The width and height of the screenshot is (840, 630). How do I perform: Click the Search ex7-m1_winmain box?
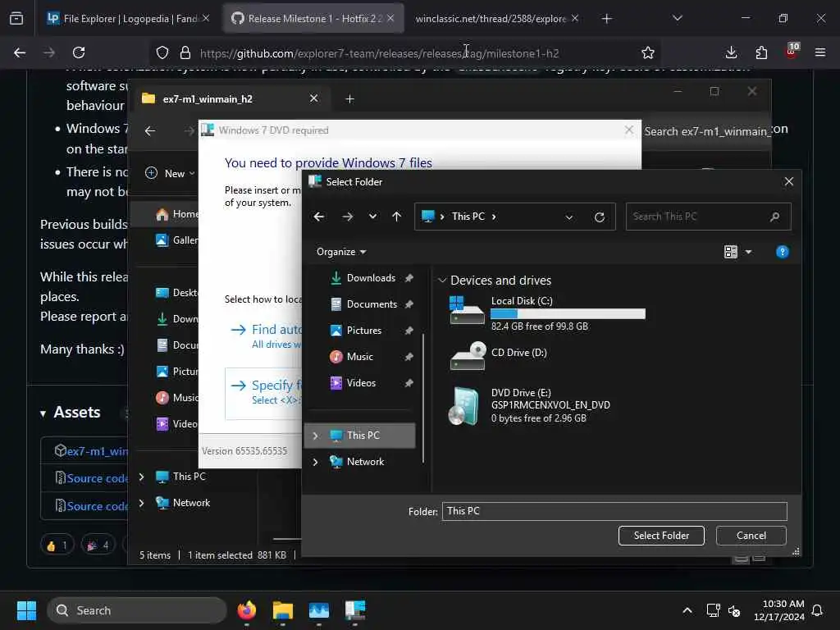pos(706,131)
